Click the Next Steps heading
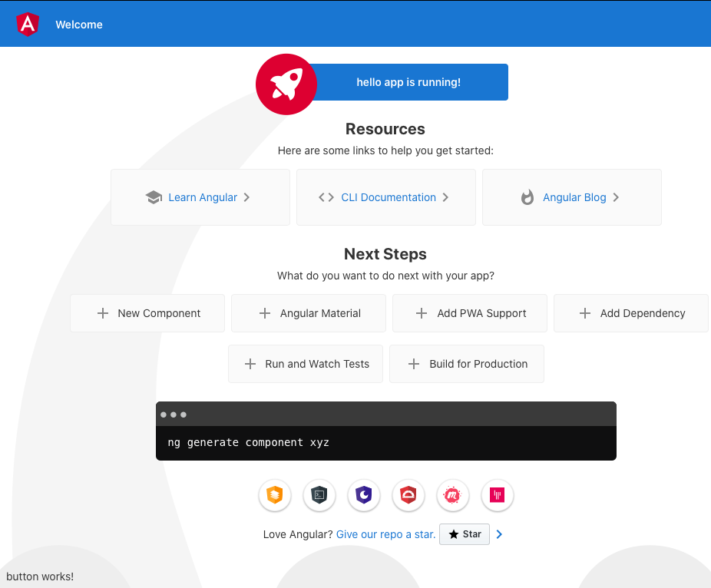 click(x=385, y=254)
